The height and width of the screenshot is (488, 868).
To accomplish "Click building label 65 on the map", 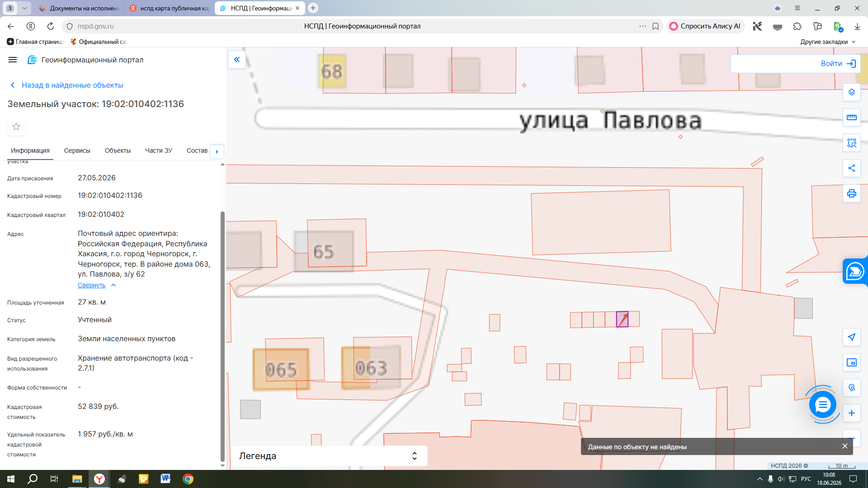I will (324, 252).
